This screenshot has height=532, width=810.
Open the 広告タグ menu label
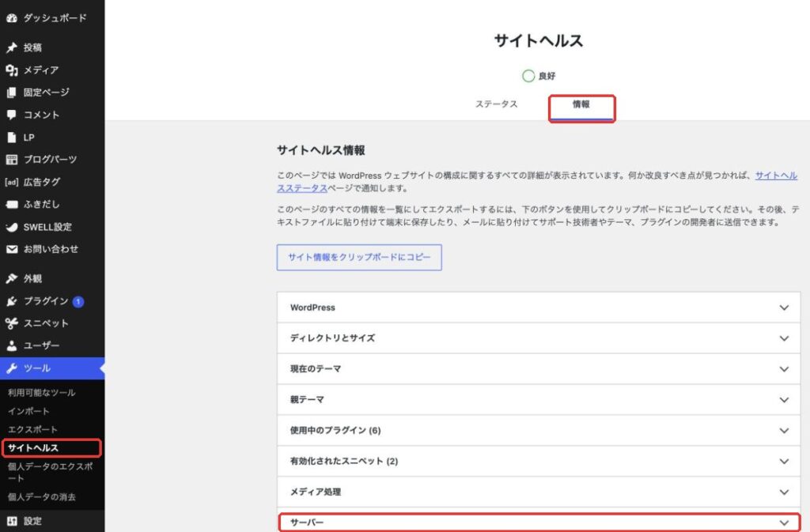[x=42, y=182]
